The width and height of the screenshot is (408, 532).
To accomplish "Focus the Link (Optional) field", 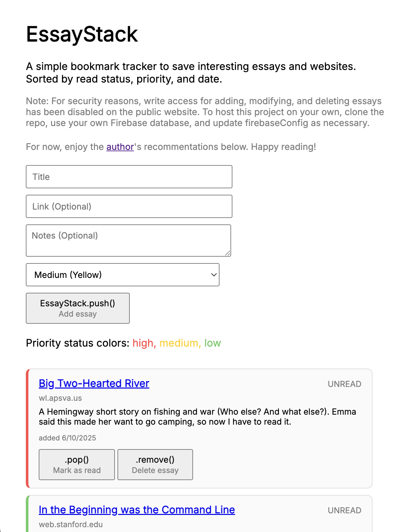I will click(x=129, y=206).
